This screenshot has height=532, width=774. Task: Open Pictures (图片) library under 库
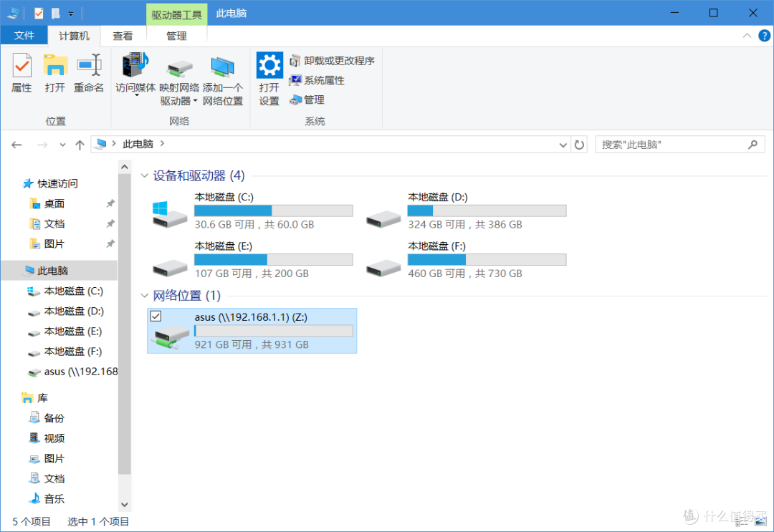47,458
